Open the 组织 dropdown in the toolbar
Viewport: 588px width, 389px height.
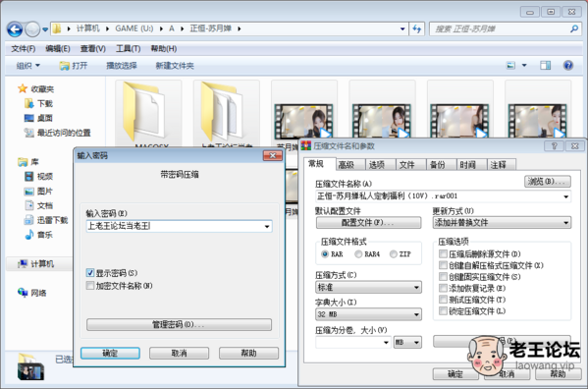click(27, 66)
